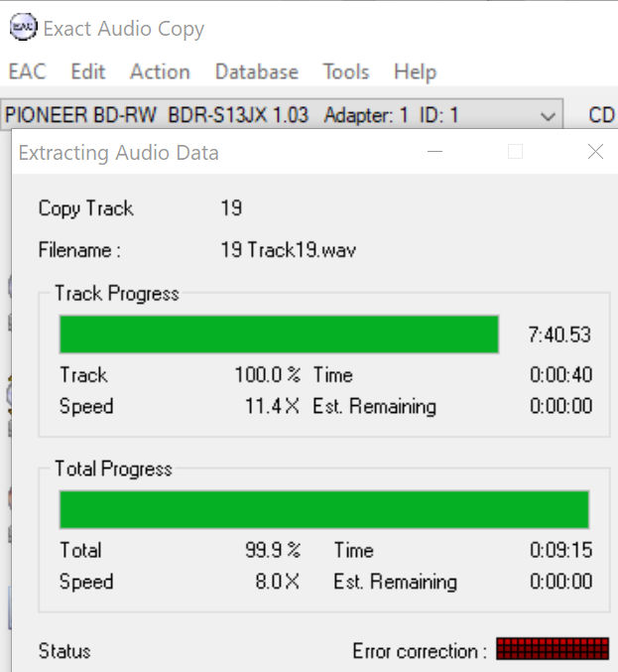This screenshot has width=618, height=672.
Task: Open the Edit menu
Action: [88, 71]
